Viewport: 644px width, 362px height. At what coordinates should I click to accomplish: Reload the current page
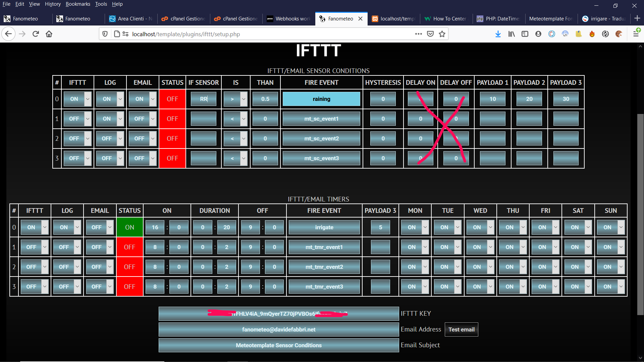pos(36,34)
